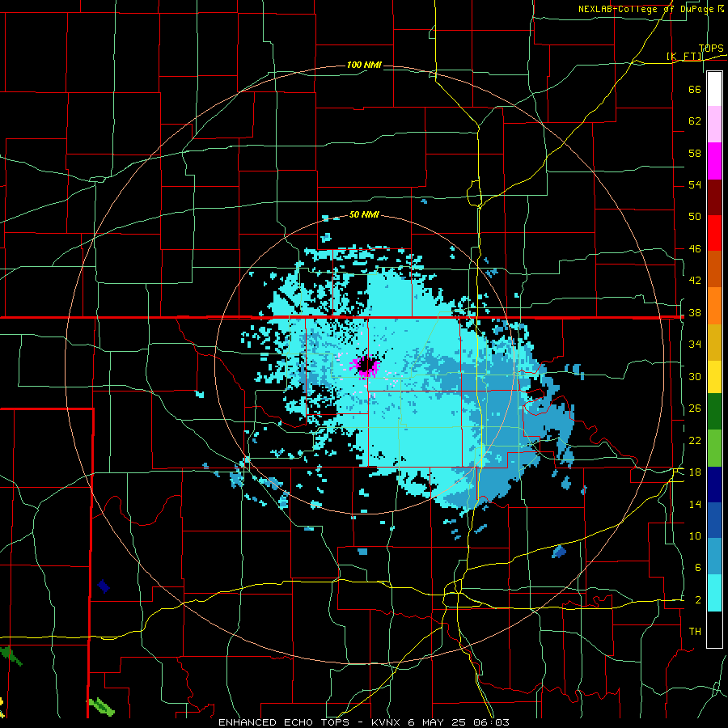Image resolution: width=728 pixels, height=728 pixels.
Task: Select the legend value 22
Action: point(695,440)
